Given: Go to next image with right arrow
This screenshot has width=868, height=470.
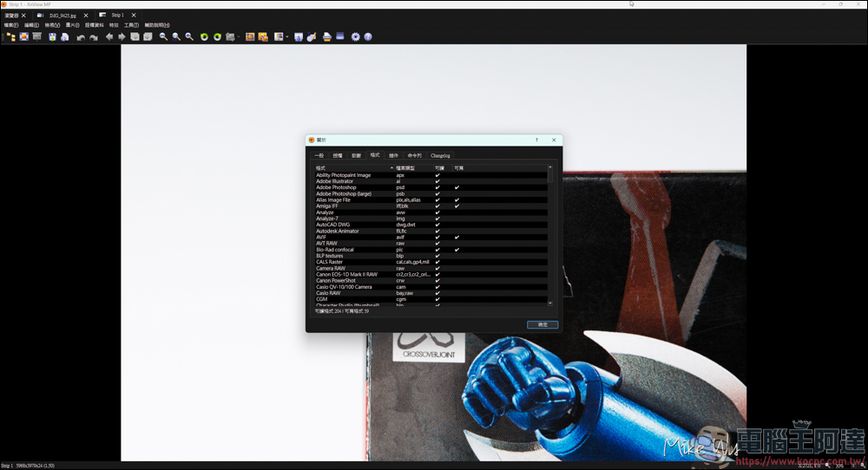Looking at the screenshot, I should [122, 37].
